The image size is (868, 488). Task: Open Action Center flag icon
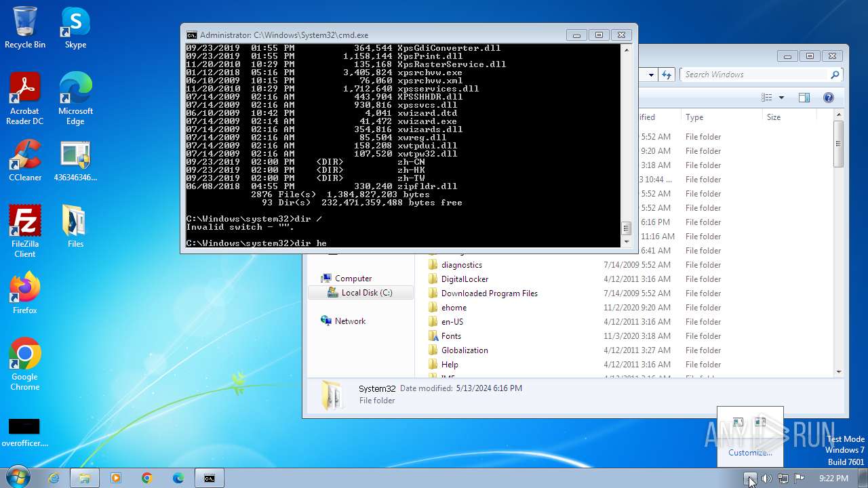click(799, 479)
